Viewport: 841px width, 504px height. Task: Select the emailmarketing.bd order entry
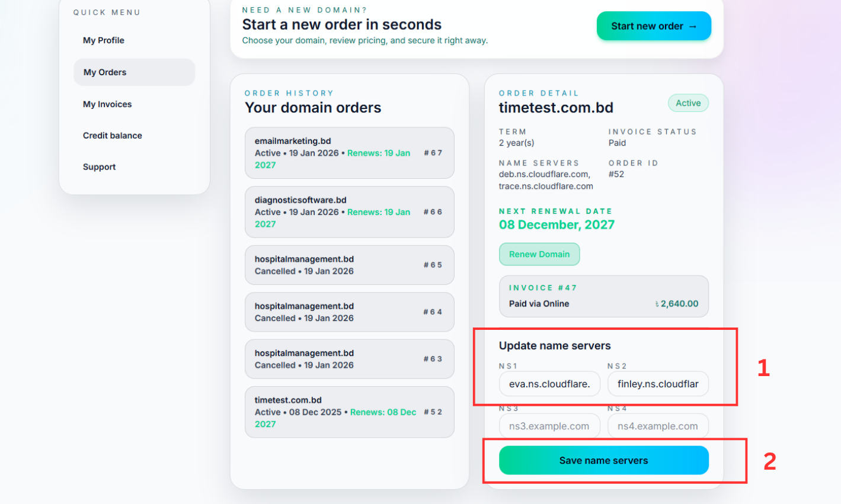(x=349, y=153)
